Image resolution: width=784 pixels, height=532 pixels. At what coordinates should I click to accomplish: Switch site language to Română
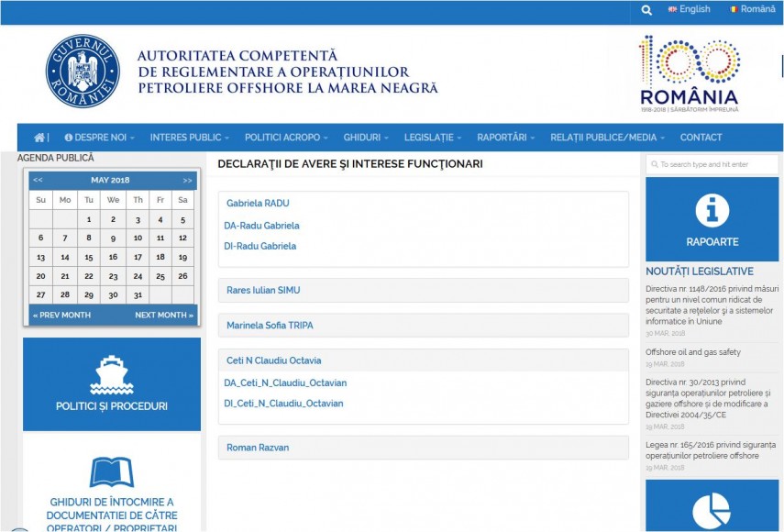coord(752,9)
